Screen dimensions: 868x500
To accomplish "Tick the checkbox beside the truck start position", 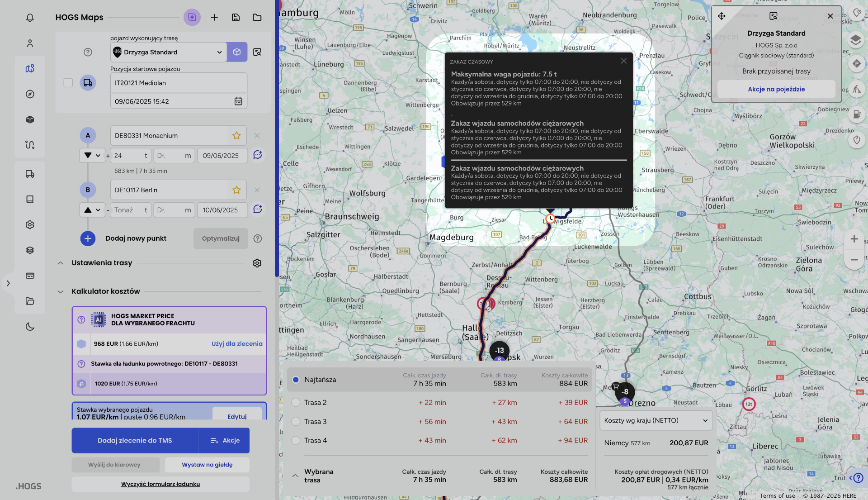I will (68, 83).
